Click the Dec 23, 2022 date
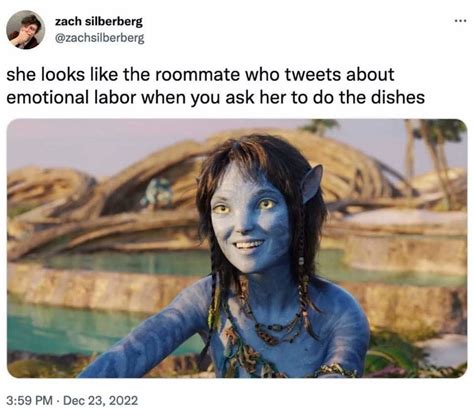This screenshot has width=474, height=415. click(100, 400)
